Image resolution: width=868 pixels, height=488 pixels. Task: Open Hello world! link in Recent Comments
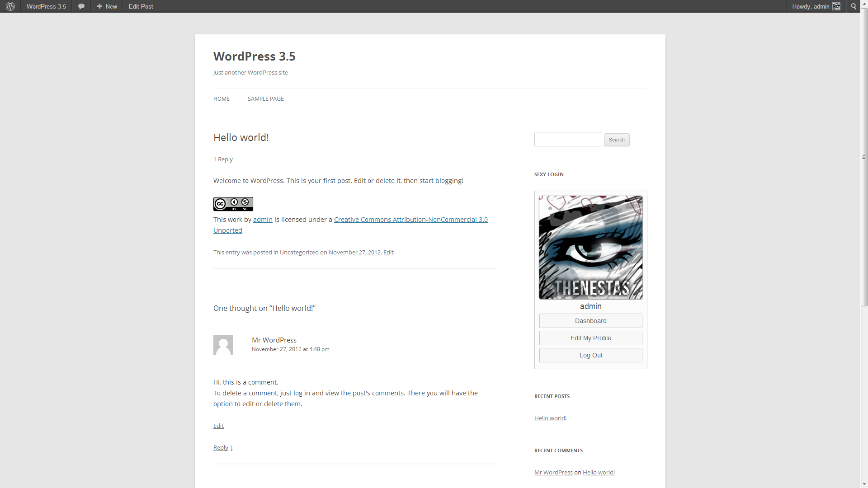click(599, 472)
